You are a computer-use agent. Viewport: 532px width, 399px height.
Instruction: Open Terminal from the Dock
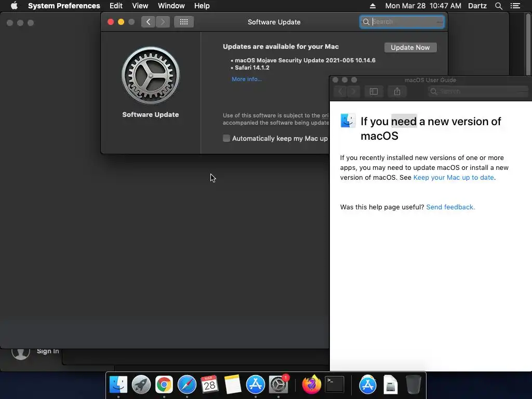point(335,384)
